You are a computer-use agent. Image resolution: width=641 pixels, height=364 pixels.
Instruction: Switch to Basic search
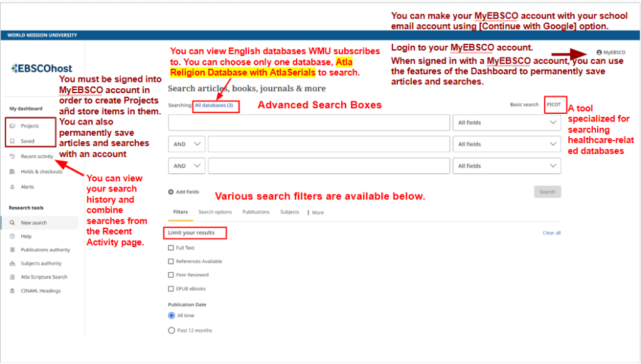pyautogui.click(x=524, y=104)
